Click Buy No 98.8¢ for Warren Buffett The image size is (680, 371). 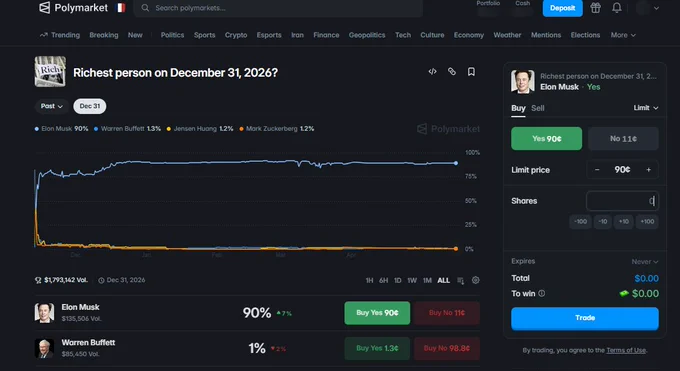pyautogui.click(x=447, y=348)
